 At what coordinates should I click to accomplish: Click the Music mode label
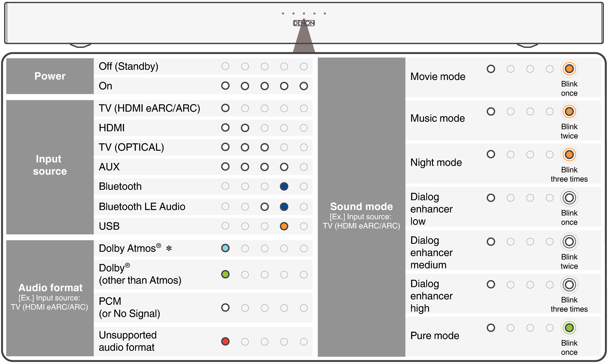pos(437,118)
